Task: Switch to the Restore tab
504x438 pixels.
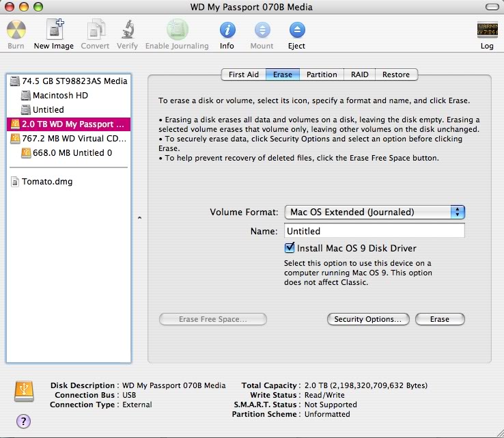Action: [396, 74]
